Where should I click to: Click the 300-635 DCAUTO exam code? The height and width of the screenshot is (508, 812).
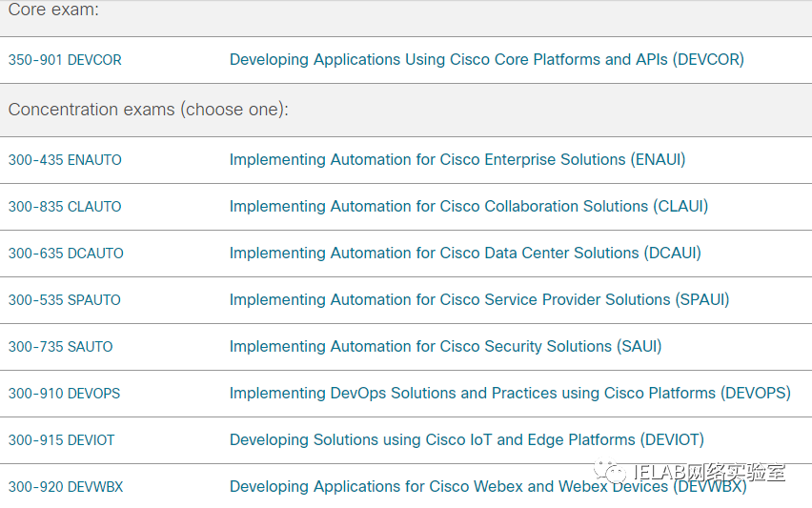click(x=66, y=254)
